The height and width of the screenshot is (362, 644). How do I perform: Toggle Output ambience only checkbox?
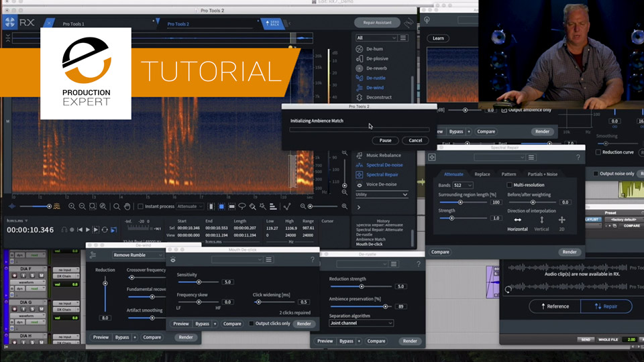tap(504, 110)
